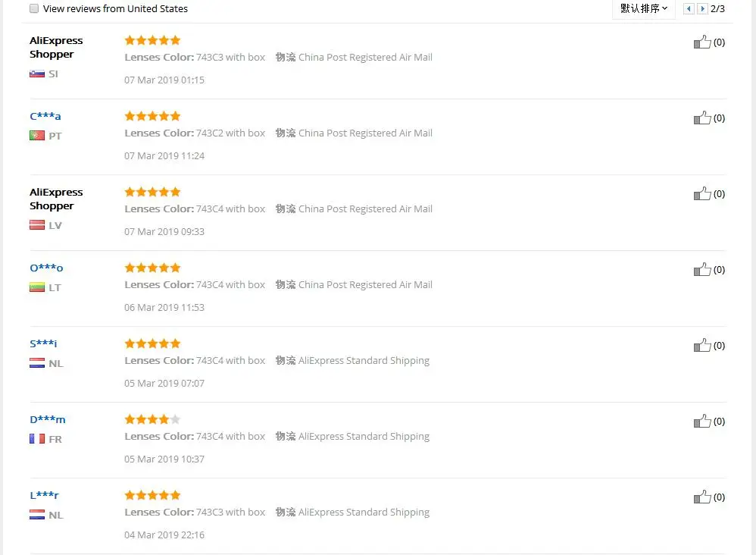756x555 pixels.
Task: Click the Portugal flag next to PT
Action: coord(37,136)
